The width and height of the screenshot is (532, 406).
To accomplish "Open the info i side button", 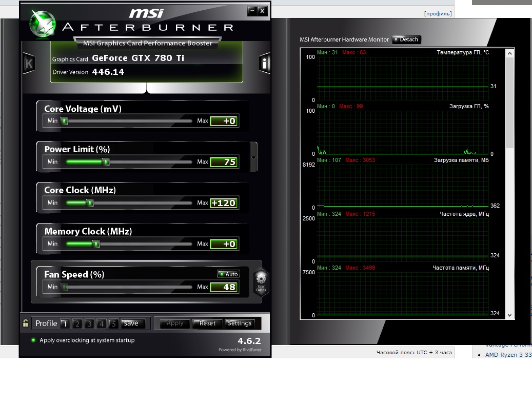I will 264,63.
